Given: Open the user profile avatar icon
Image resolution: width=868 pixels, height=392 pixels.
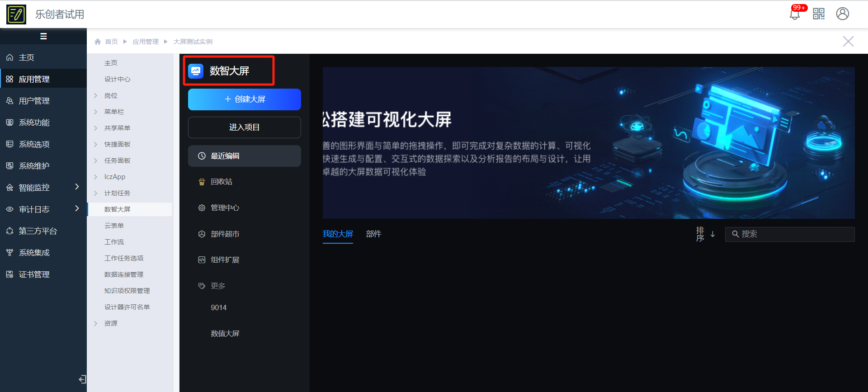Looking at the screenshot, I should point(842,14).
